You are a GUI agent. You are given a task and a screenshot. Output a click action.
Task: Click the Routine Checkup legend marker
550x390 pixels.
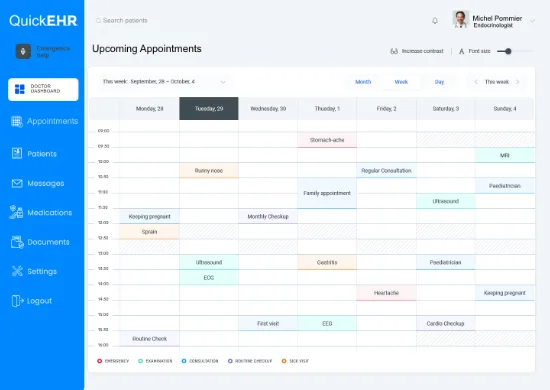pyautogui.click(x=230, y=361)
